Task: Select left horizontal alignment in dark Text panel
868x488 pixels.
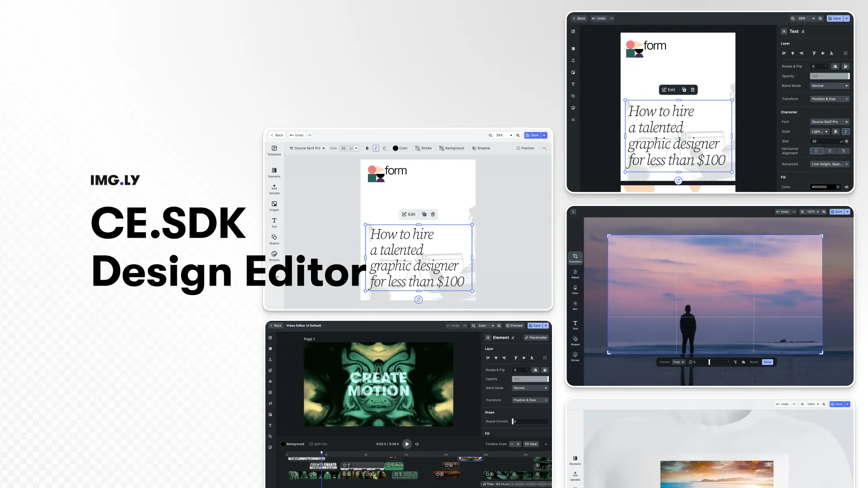Action: pyautogui.click(x=816, y=151)
